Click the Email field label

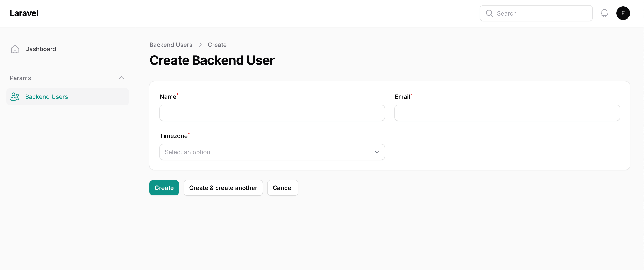[402, 97]
